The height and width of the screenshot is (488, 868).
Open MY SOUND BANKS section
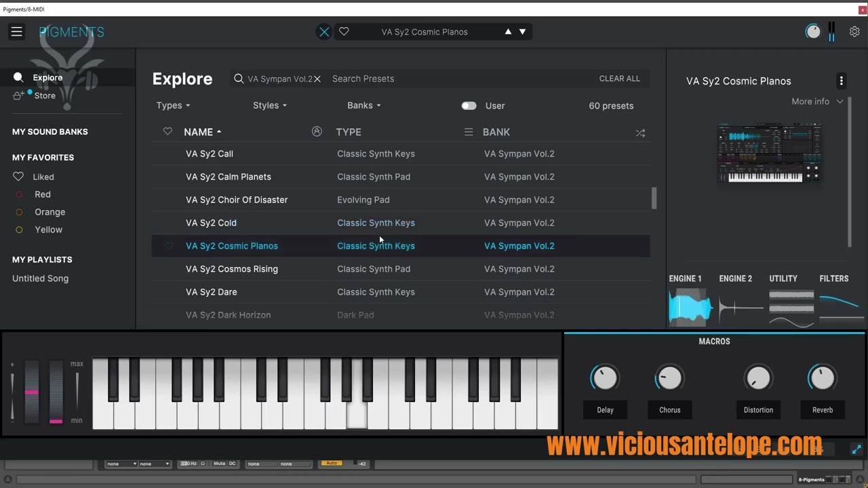coord(50,131)
